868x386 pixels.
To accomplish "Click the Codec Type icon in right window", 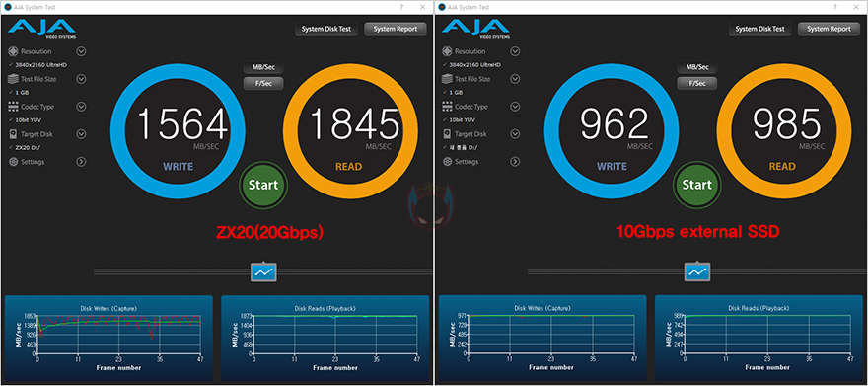I will [x=447, y=107].
